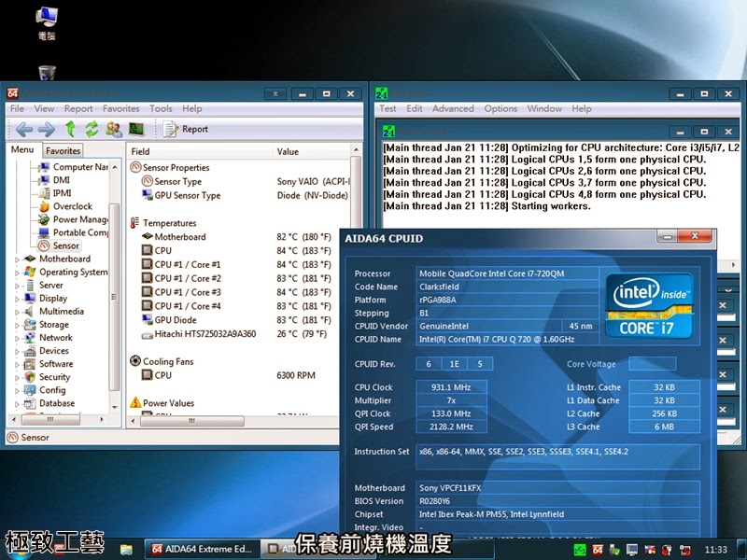Click the Config icon in tree
The width and height of the screenshot is (747, 560).
30,390
